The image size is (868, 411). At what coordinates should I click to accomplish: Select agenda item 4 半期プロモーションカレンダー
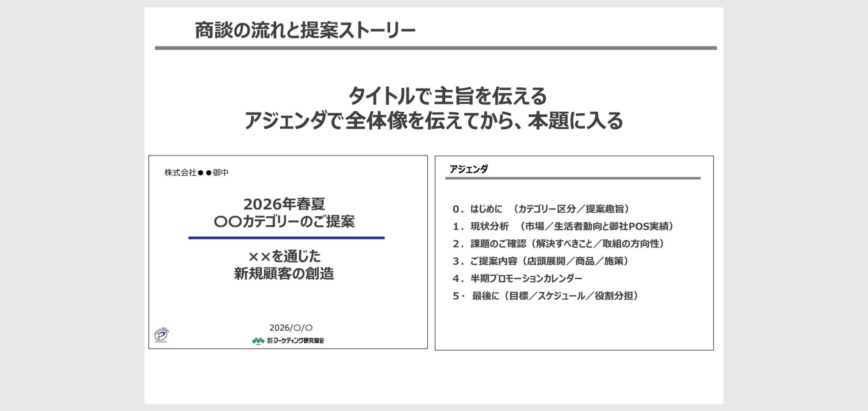click(518, 278)
